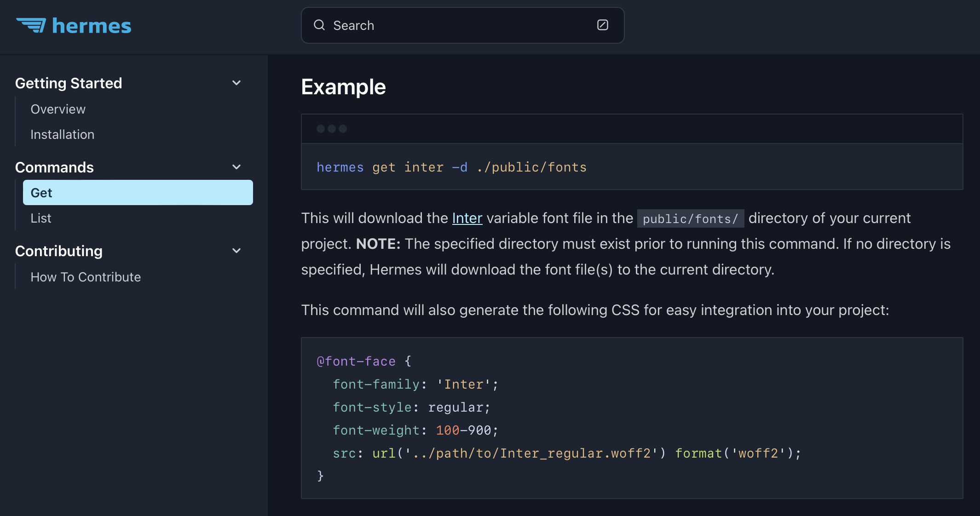Collapse the Commands section chevron
980x516 pixels.
point(236,167)
